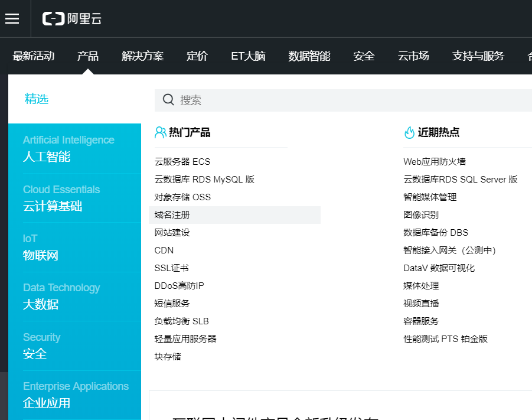Open the 最新活动 nav item
Viewport: 532px width, 420px height.
[x=33, y=56]
